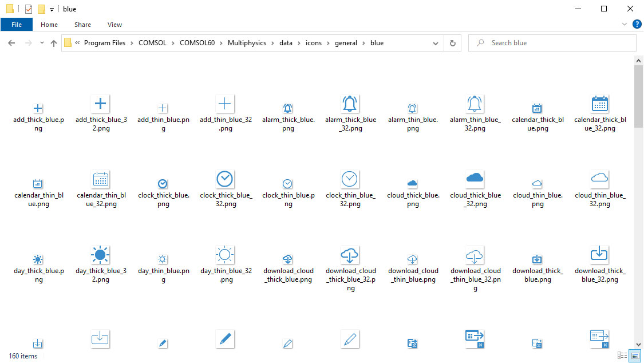Select the cloud_thick_blue_32.png file icon

[475, 179]
